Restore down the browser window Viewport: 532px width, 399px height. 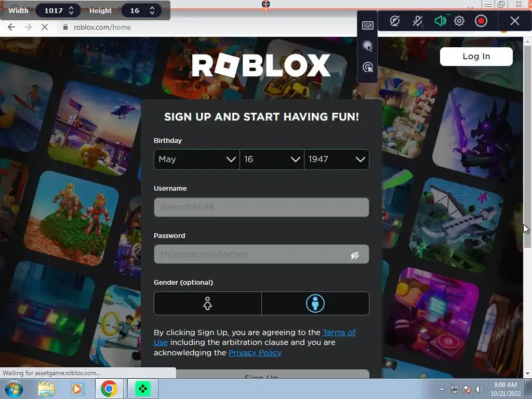[x=501, y=4]
